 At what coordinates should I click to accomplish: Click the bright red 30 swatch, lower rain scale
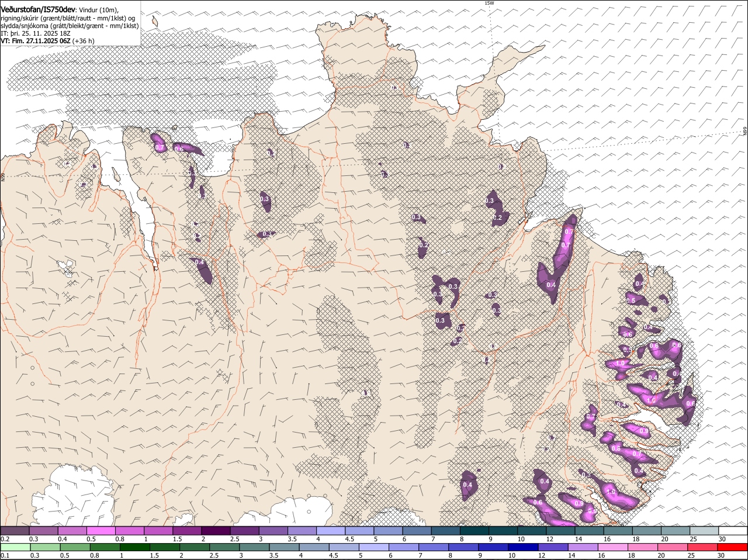coord(732,548)
